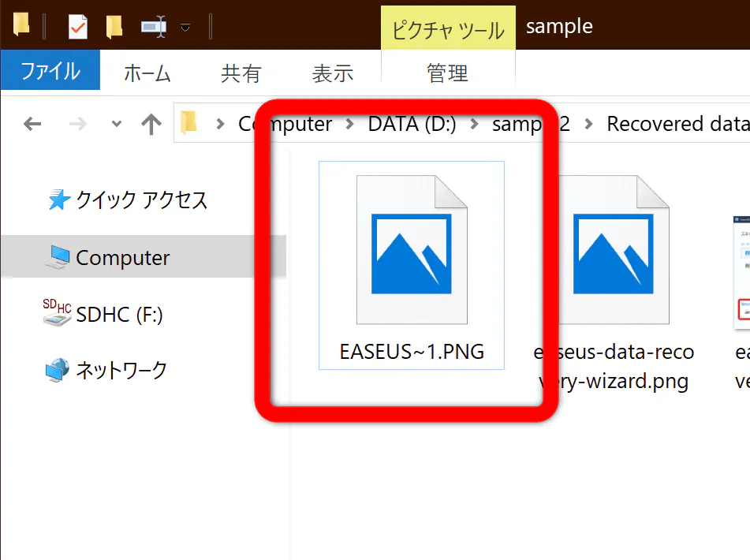Click the Rename icon in quick access toolbar
The width and height of the screenshot is (750, 560).
point(154,27)
